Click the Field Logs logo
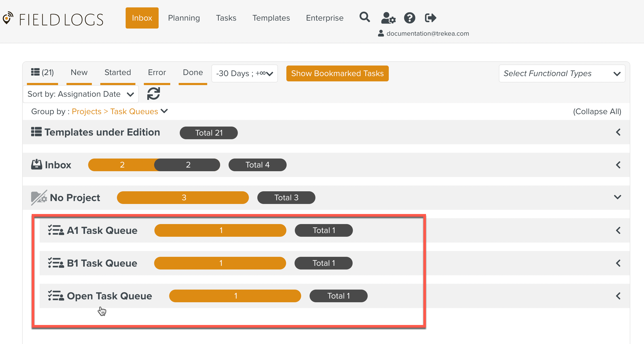644x344 pixels. pos(53,19)
